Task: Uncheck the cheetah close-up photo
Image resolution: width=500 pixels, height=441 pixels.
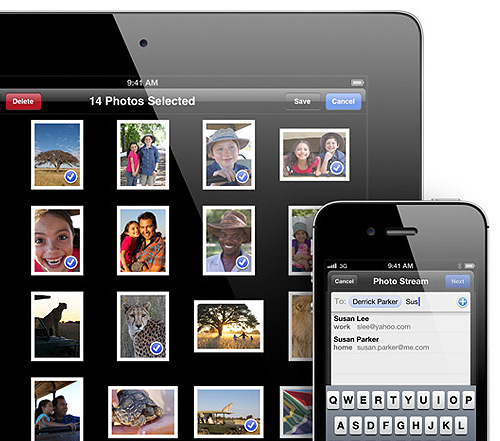Action: click(143, 326)
